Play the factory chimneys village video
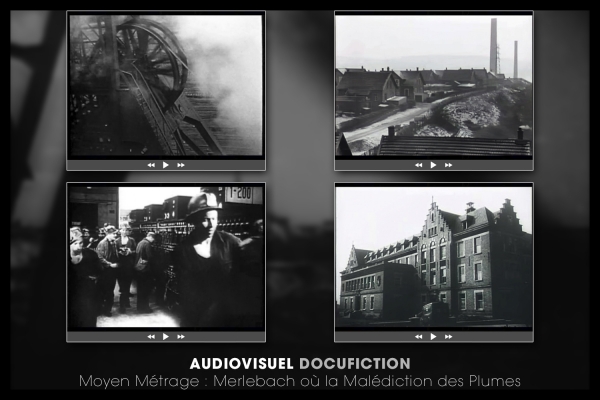The height and width of the screenshot is (400, 600). point(433,165)
